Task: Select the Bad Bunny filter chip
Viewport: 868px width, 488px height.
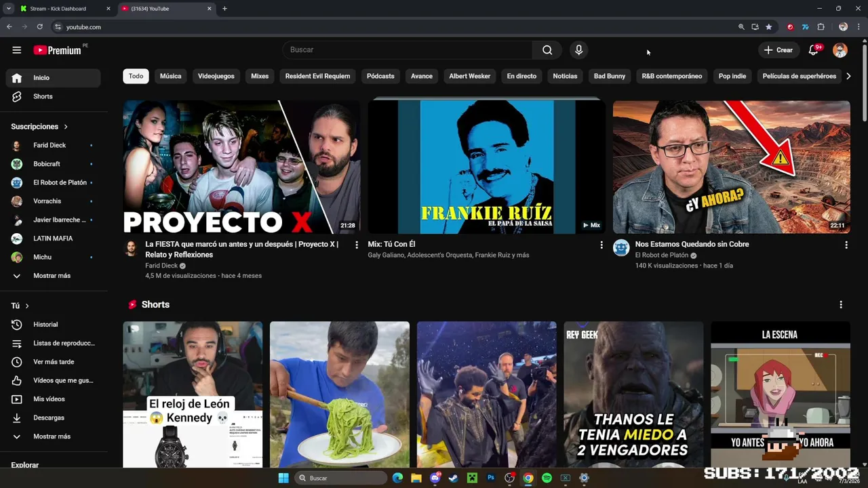Action: click(x=610, y=77)
